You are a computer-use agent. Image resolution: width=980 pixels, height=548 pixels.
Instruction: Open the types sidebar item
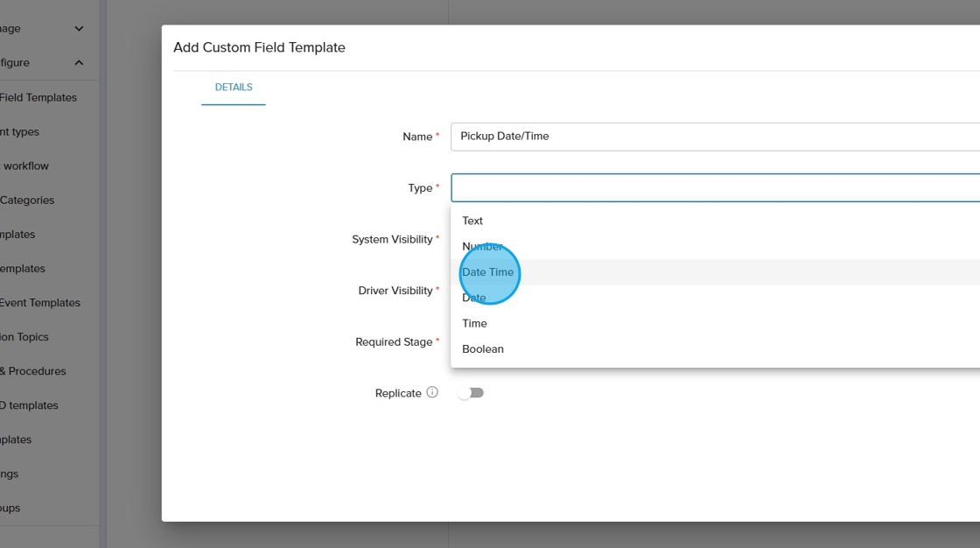19,132
